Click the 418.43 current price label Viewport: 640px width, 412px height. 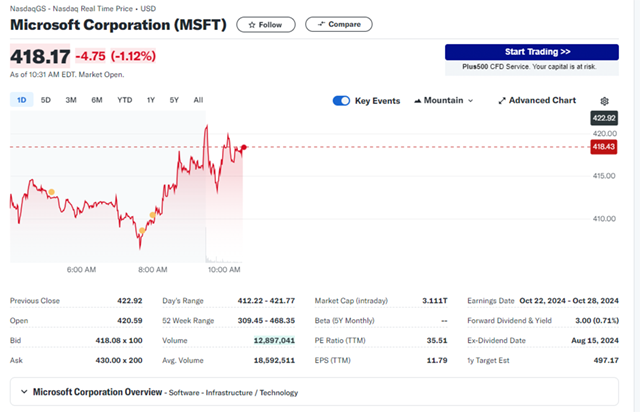pos(604,147)
